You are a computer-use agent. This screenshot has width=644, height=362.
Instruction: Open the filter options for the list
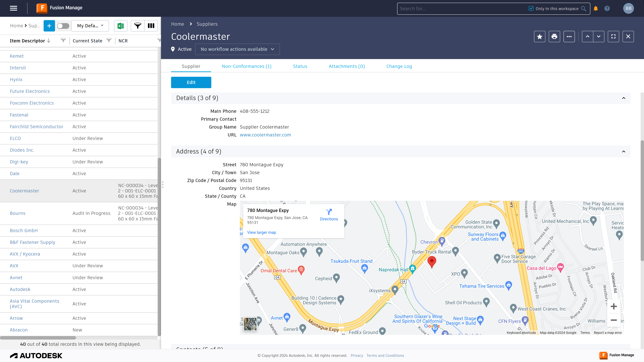point(138,26)
